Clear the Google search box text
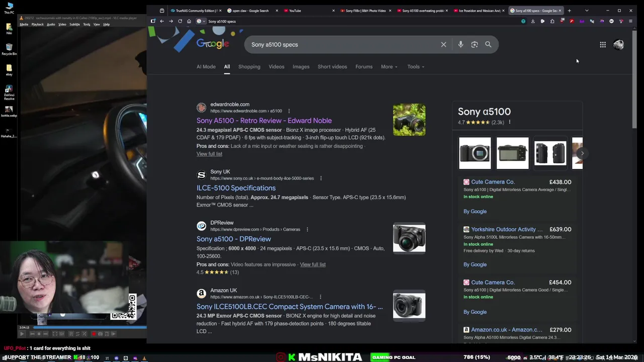 point(443,45)
